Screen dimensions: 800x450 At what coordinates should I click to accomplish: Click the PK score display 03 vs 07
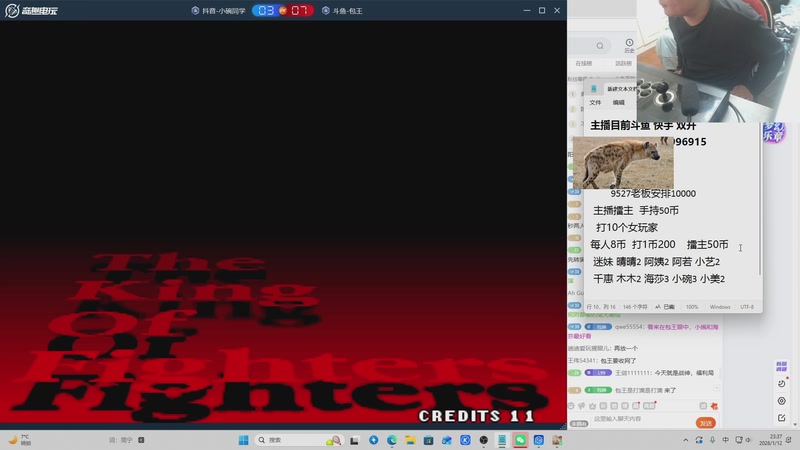(283, 10)
